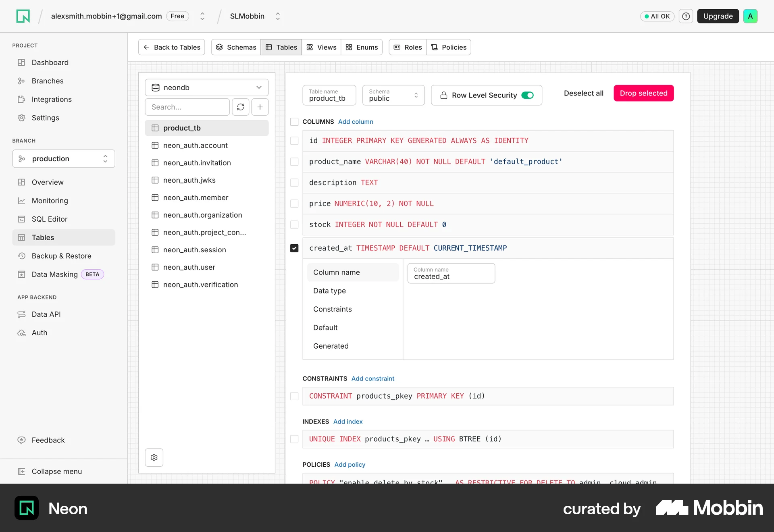This screenshot has height=532, width=774.
Task: Switch to the Schemas tab
Action: point(236,47)
